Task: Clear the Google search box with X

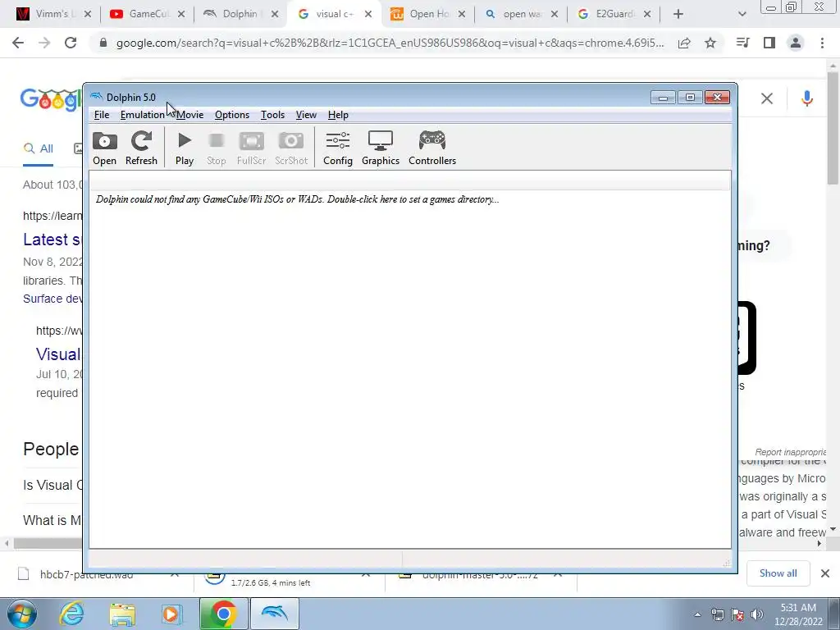Action: (767, 98)
